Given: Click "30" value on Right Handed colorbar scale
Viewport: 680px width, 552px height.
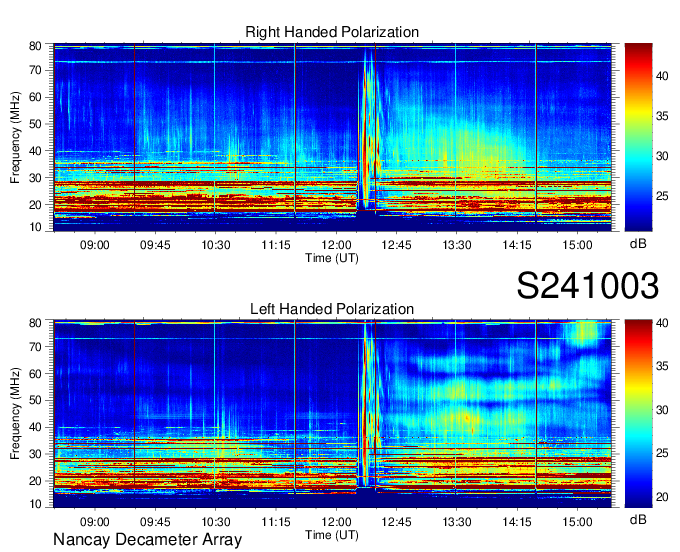Looking at the screenshot, I should pyautogui.click(x=662, y=156).
